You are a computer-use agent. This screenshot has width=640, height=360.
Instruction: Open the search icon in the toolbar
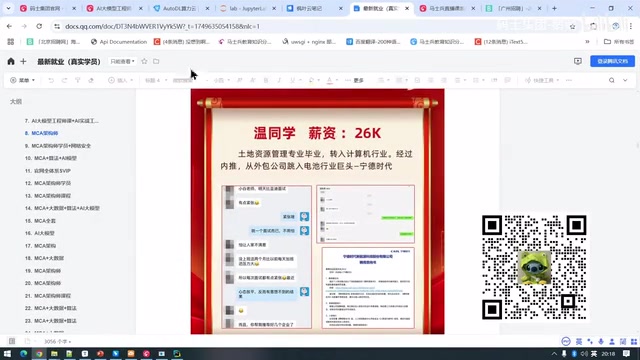611,80
